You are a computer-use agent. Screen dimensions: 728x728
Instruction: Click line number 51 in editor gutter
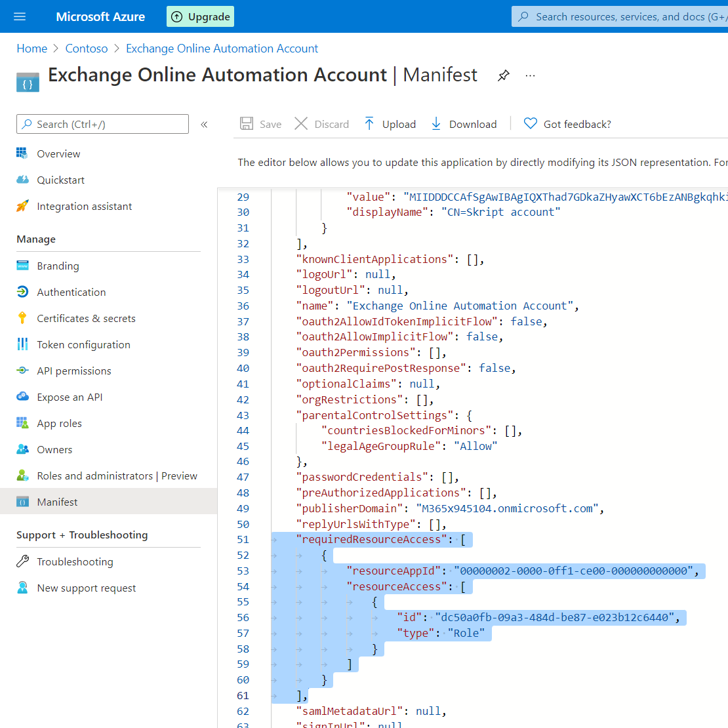[x=243, y=540]
